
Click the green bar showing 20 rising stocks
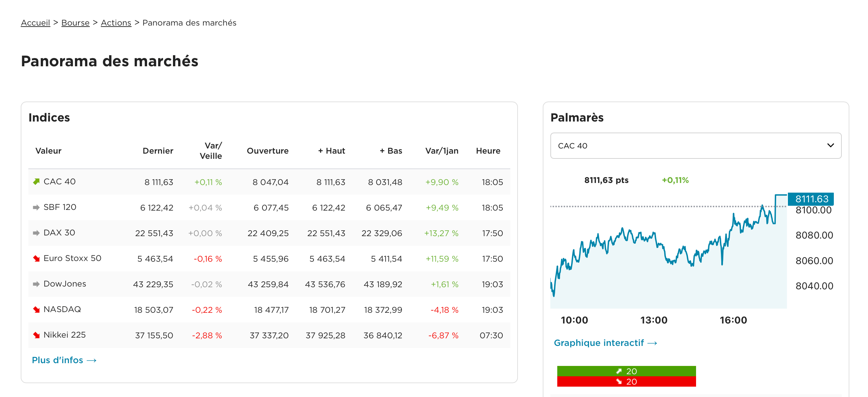pyautogui.click(x=626, y=371)
